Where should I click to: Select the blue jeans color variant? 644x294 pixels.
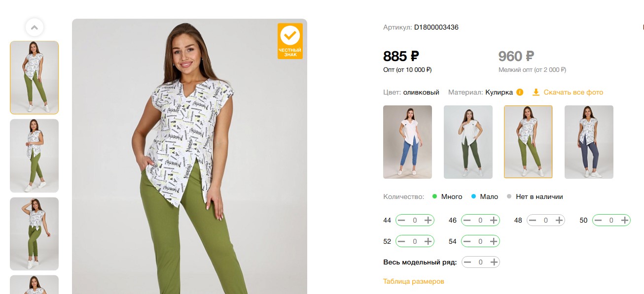pyautogui.click(x=407, y=142)
